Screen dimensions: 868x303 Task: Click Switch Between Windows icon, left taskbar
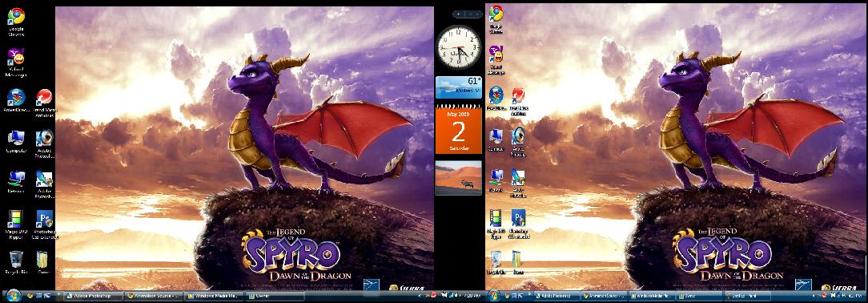47,295
